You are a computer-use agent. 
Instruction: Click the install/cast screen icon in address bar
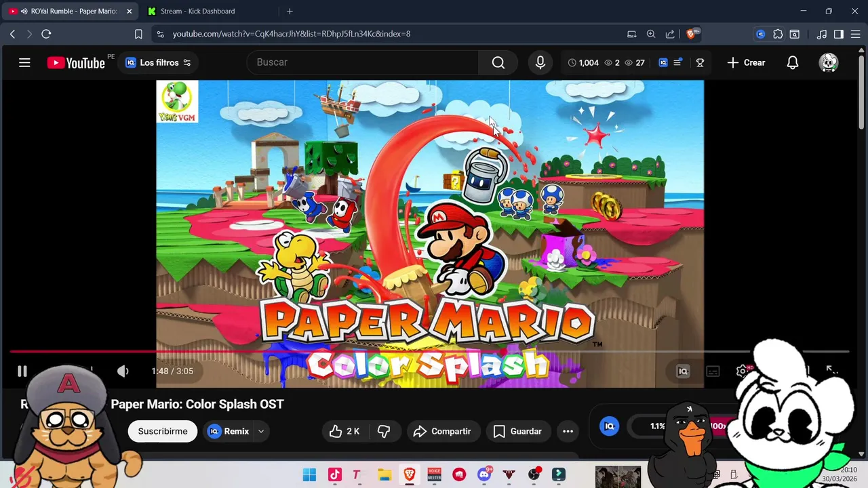[x=632, y=34]
